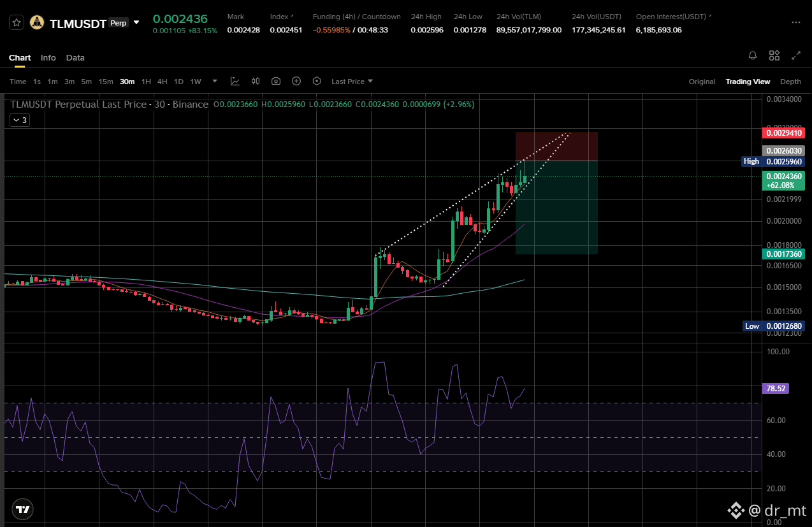Screen dimensions: 812x527
Task: Click the Open Interest(USDT) label
Action: (674, 17)
